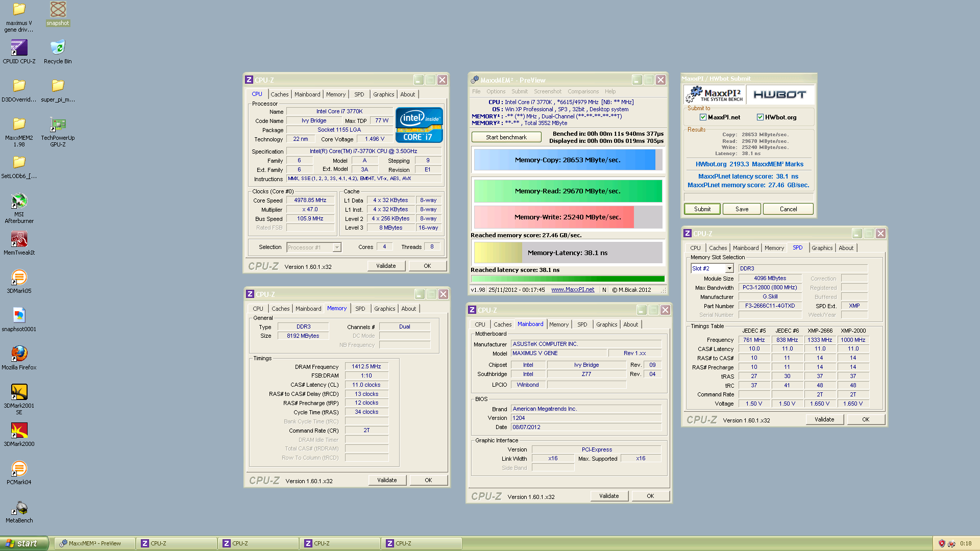
Task: Launch CPUID CPU-Z desktop shortcut
Action: pyautogui.click(x=19, y=52)
